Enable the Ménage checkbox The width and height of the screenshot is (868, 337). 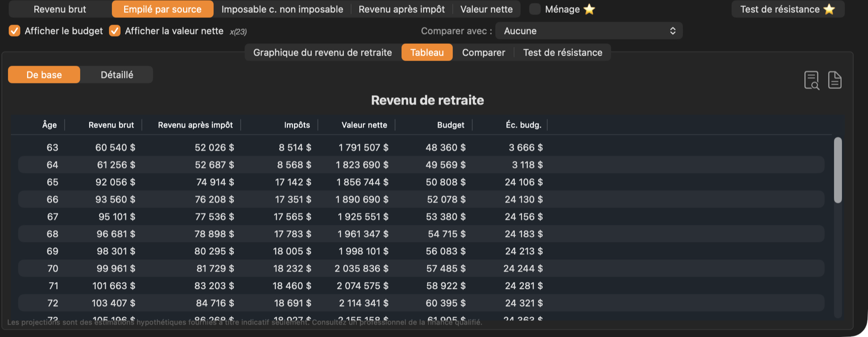point(535,9)
